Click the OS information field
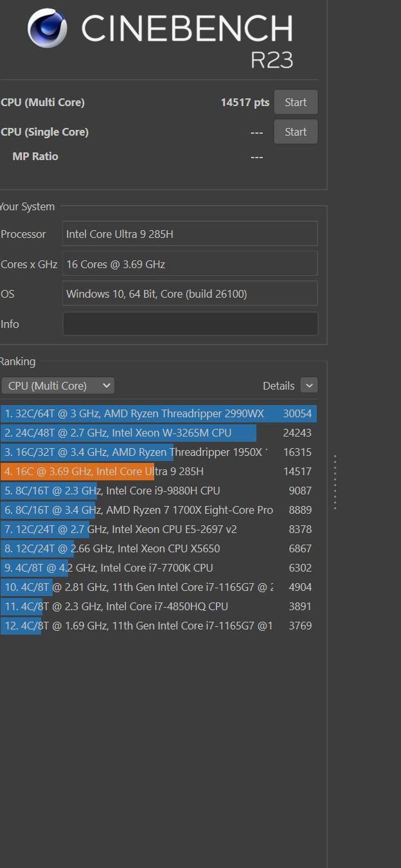The image size is (401, 868). (x=190, y=294)
